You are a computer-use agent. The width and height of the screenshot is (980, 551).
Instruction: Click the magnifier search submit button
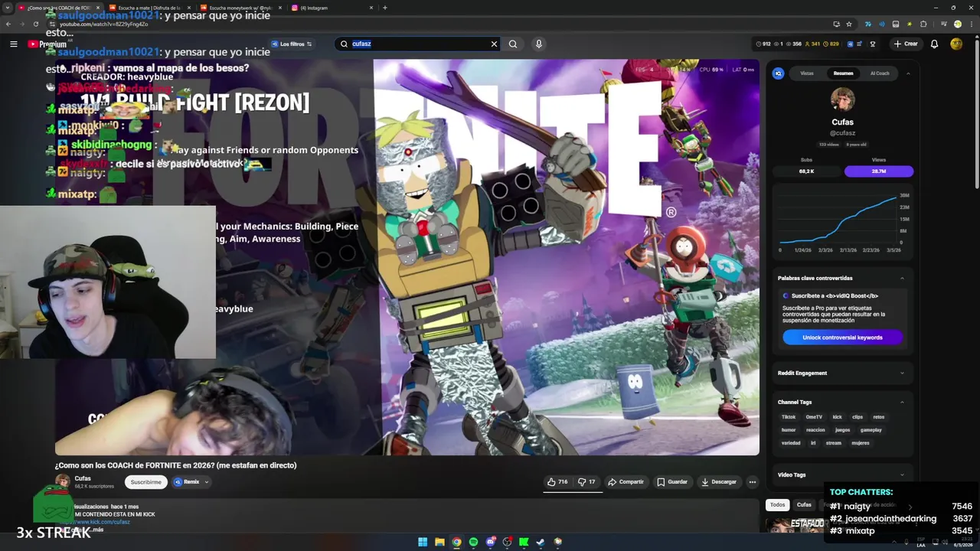[x=513, y=44]
